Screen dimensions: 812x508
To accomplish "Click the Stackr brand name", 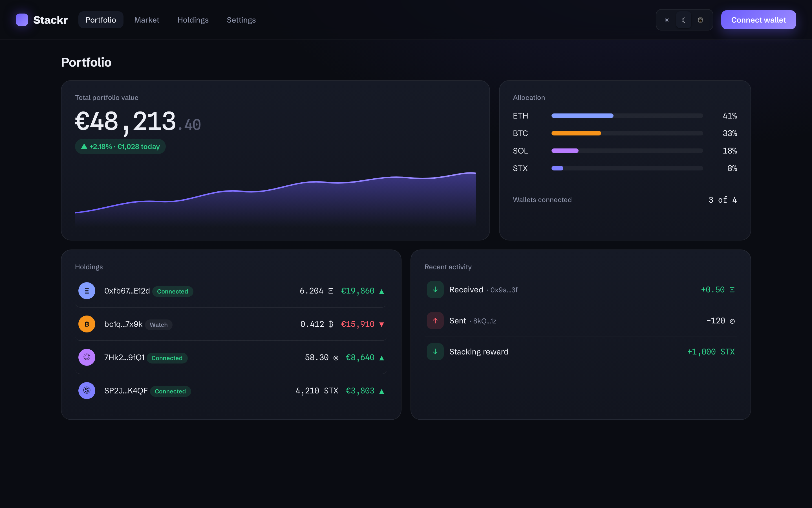I will [51, 20].
